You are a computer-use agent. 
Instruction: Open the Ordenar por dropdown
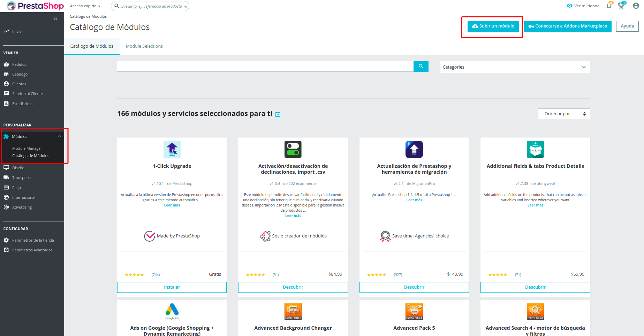tap(564, 114)
